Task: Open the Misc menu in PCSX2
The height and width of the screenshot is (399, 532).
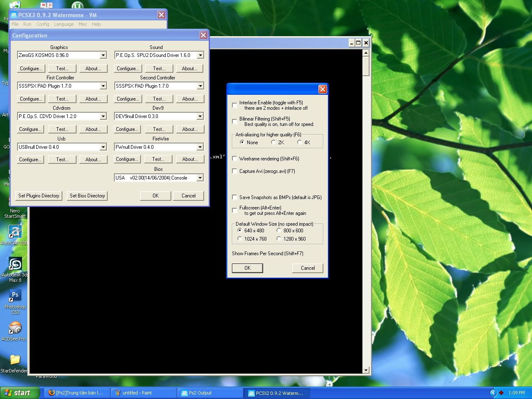Action: pos(83,24)
